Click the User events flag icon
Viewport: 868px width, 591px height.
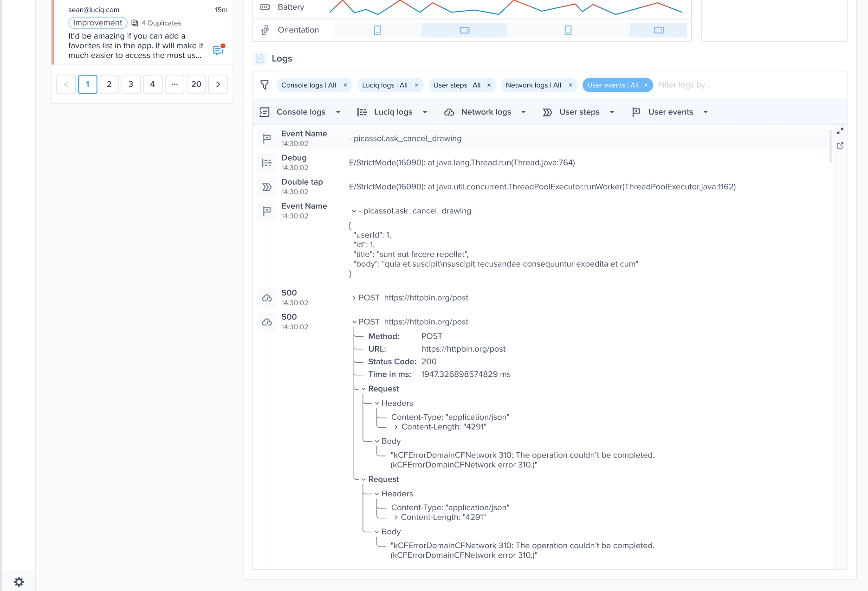636,112
